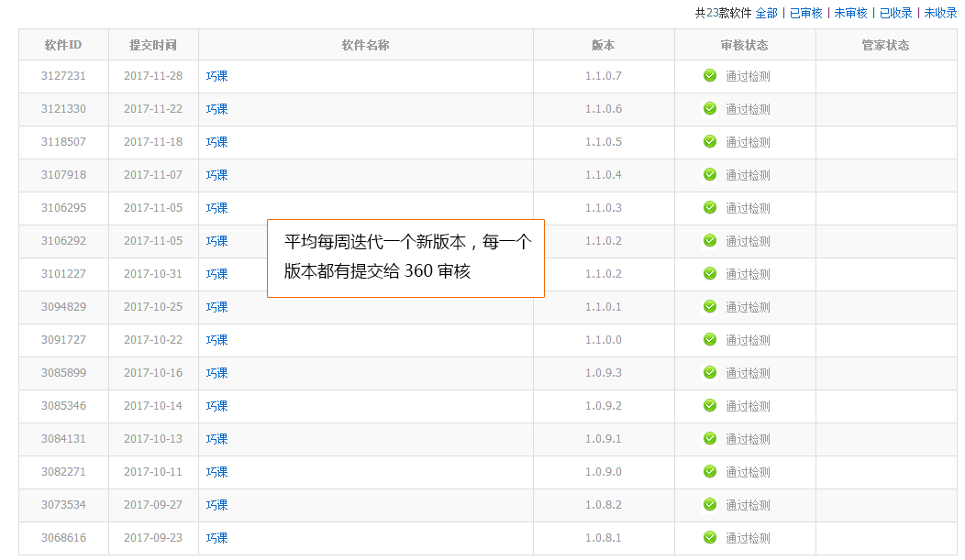This screenshot has width=965, height=560.
Task: Open 巧课 link for ID 3085346
Action: (x=216, y=406)
